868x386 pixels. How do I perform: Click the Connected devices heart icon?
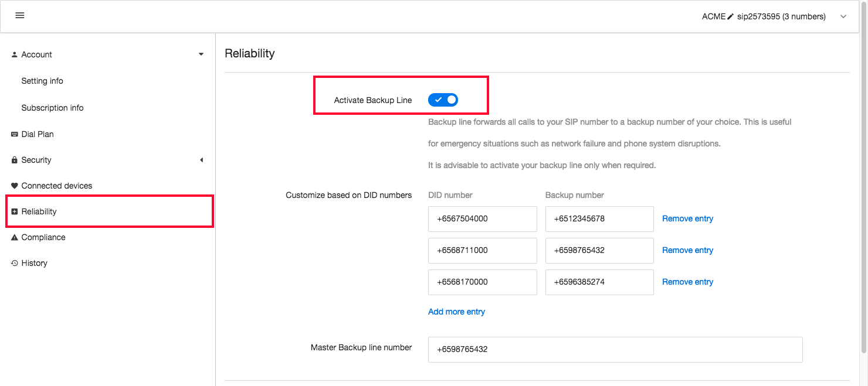tap(15, 186)
